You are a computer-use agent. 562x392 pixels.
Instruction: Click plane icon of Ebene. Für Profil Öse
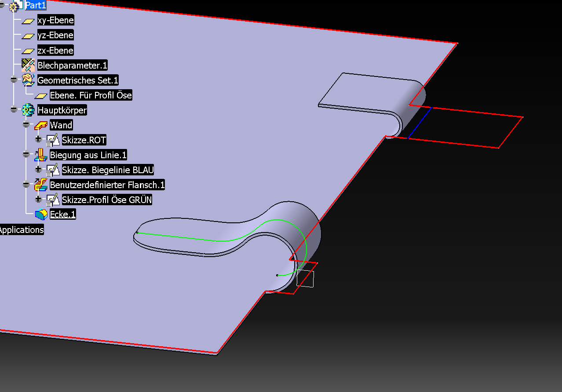[x=41, y=96]
